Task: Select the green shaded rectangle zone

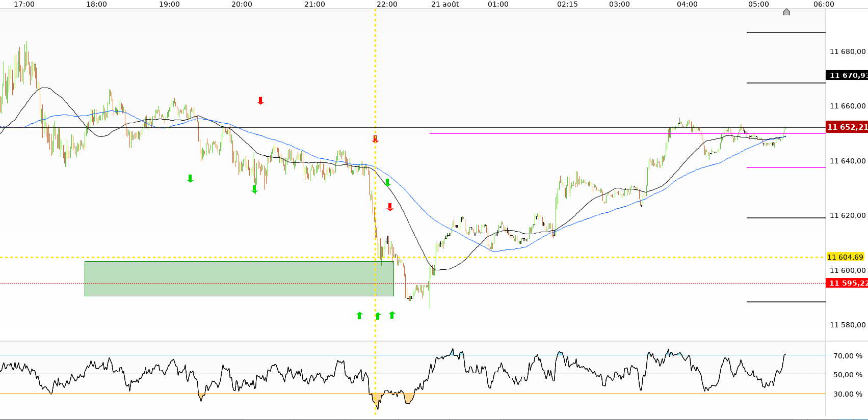Action: coord(239,278)
